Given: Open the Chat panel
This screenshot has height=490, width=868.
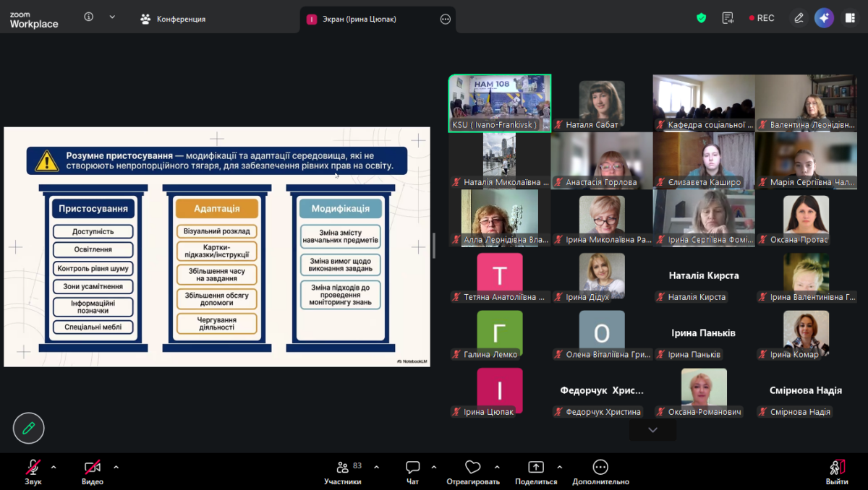Looking at the screenshot, I should (x=412, y=472).
